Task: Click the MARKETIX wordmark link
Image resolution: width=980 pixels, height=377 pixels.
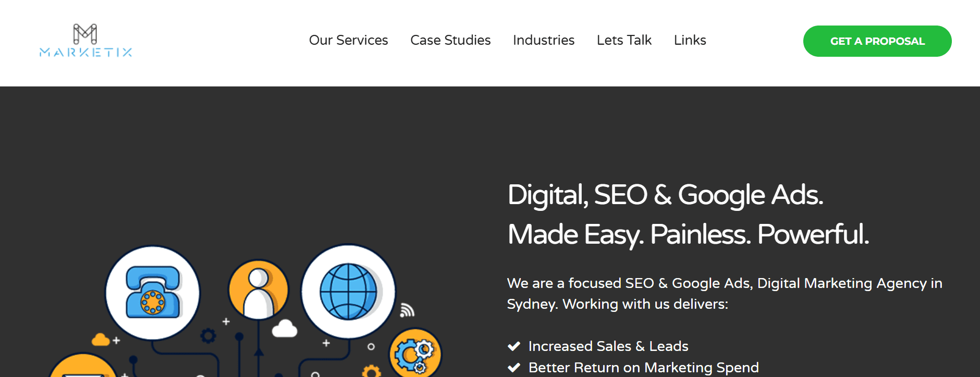Action: (x=86, y=53)
